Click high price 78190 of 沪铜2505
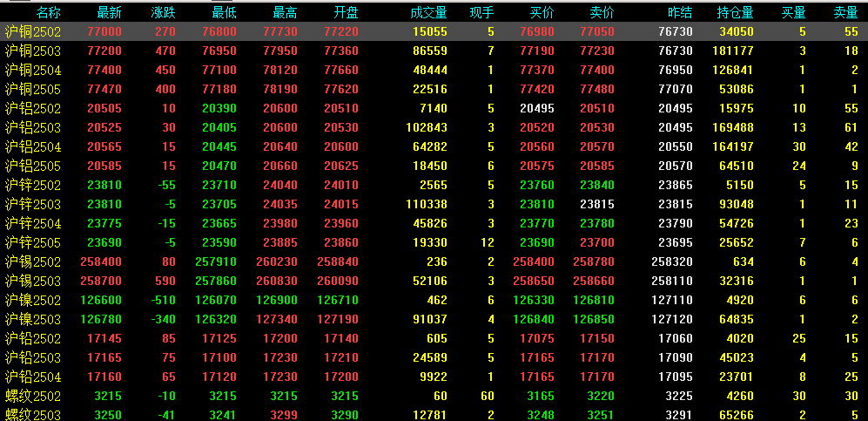868x421 pixels. (280, 89)
